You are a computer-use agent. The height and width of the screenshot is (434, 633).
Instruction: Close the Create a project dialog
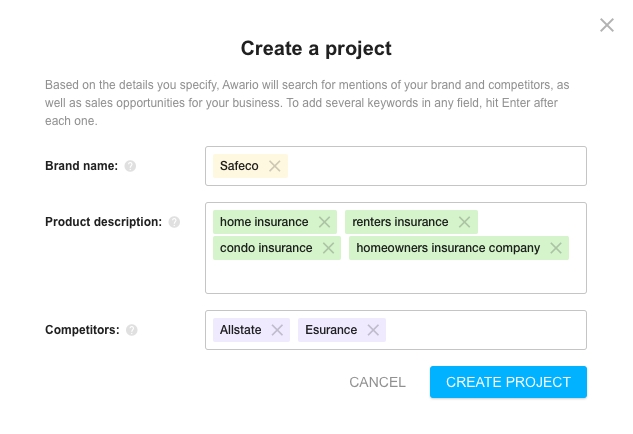coord(607,25)
